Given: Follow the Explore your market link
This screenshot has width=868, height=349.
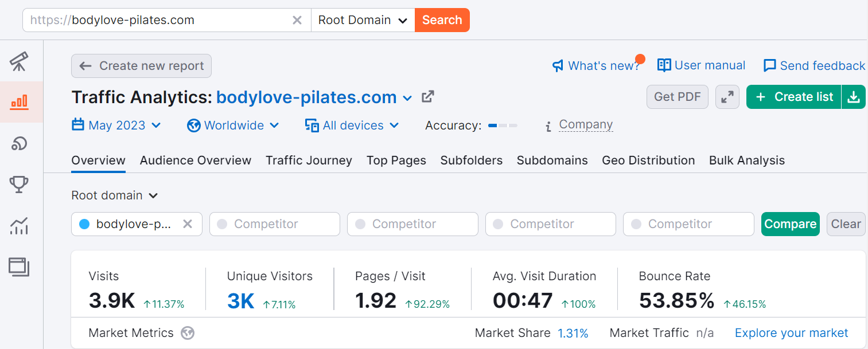Looking at the screenshot, I should (x=791, y=332).
